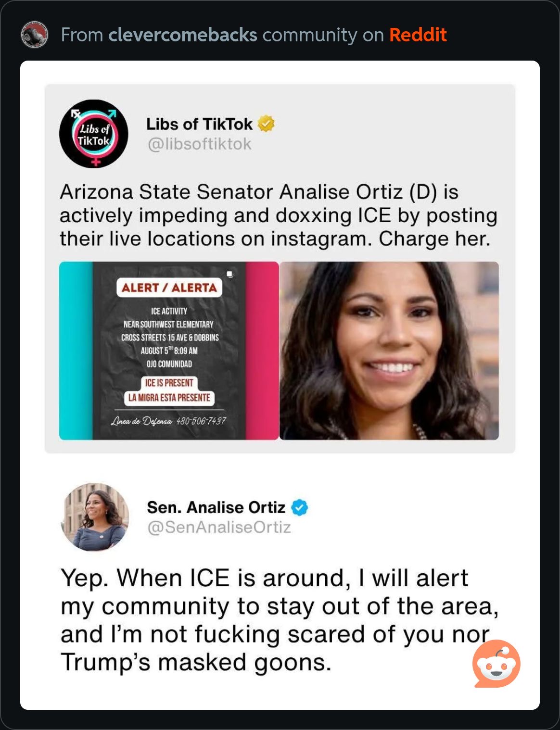
Task: Click the Yep. When ICE is around reply text
Action: point(280,620)
